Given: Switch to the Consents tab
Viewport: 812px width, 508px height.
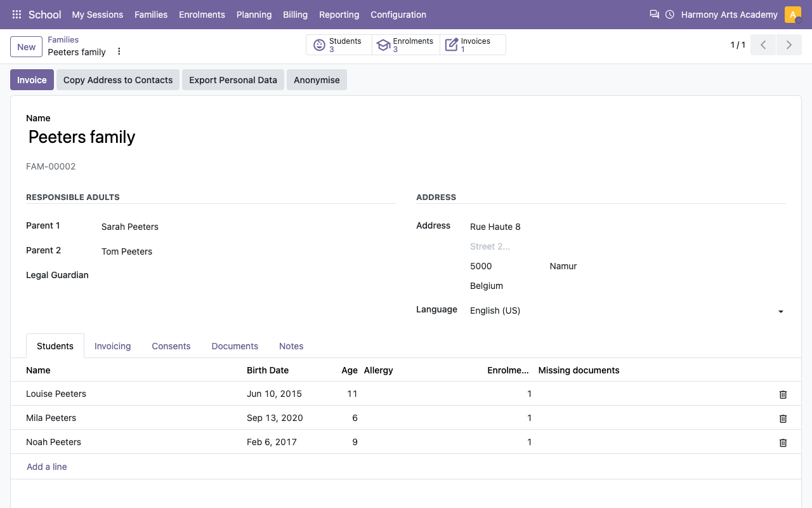Looking at the screenshot, I should pos(171,346).
